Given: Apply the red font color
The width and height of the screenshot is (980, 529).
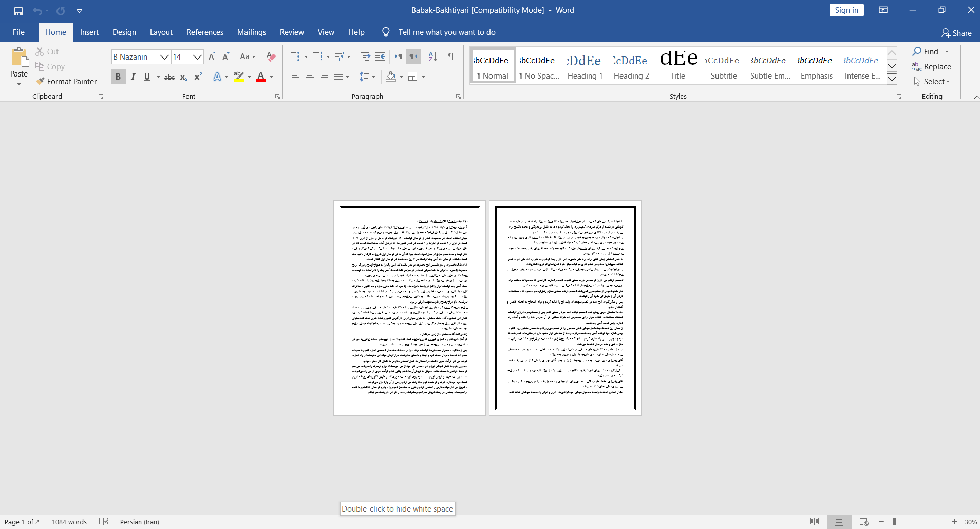Looking at the screenshot, I should click(261, 77).
